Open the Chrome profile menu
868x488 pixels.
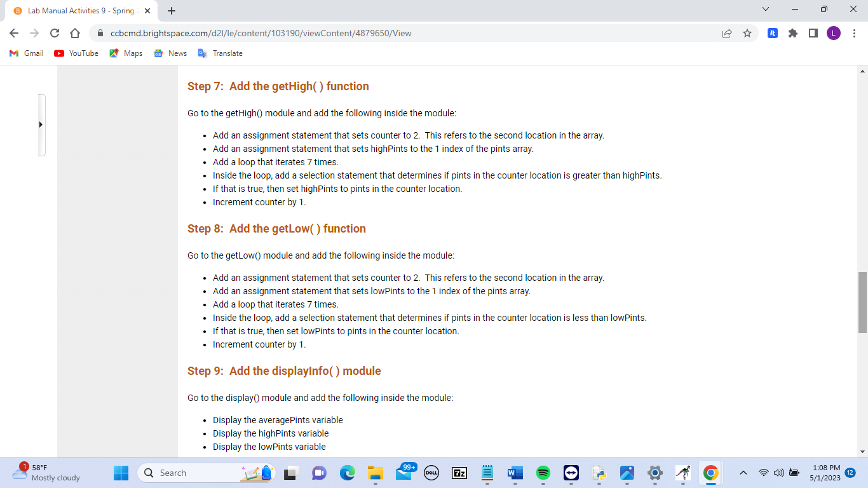point(834,32)
